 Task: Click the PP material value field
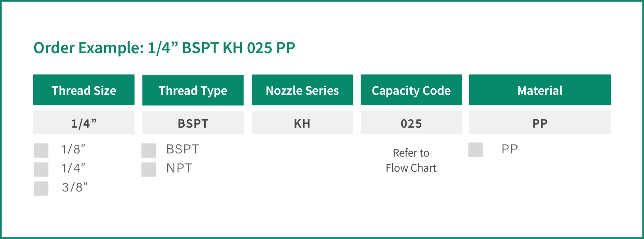(x=540, y=122)
